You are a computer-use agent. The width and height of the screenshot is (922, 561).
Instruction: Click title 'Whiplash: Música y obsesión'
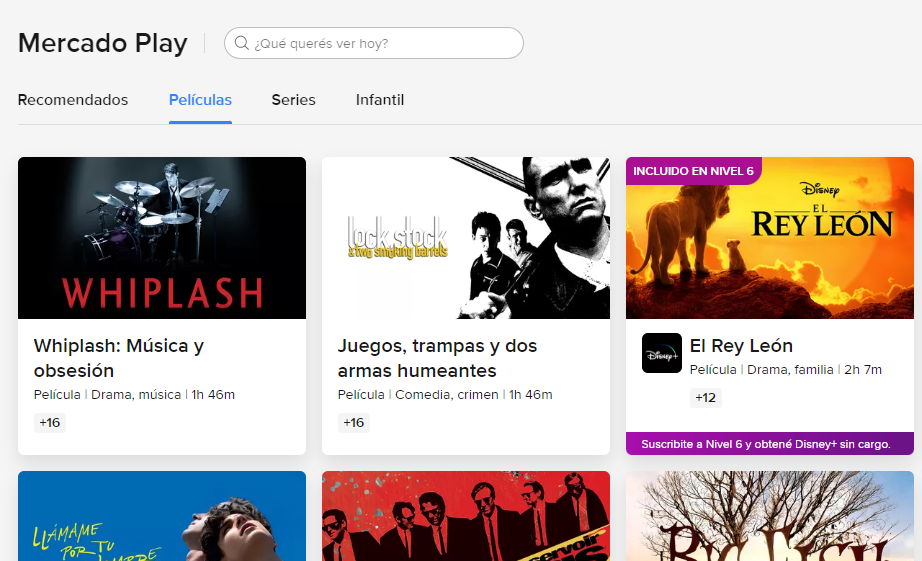(119, 358)
